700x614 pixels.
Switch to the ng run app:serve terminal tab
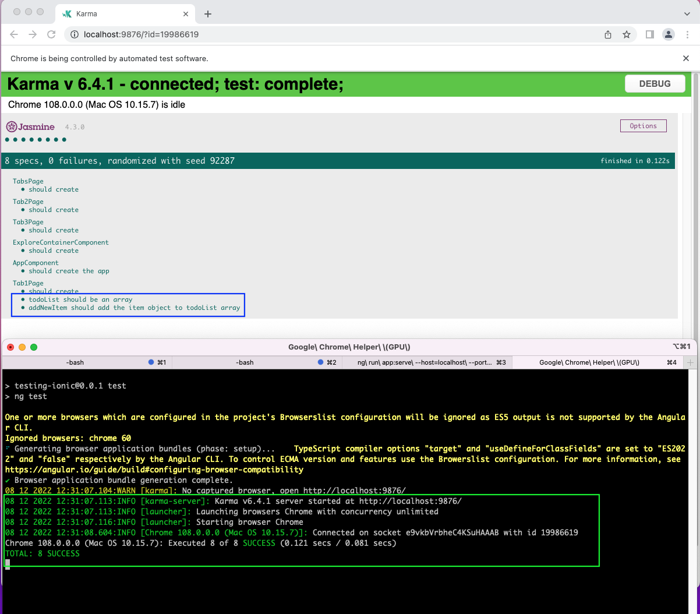(426, 362)
